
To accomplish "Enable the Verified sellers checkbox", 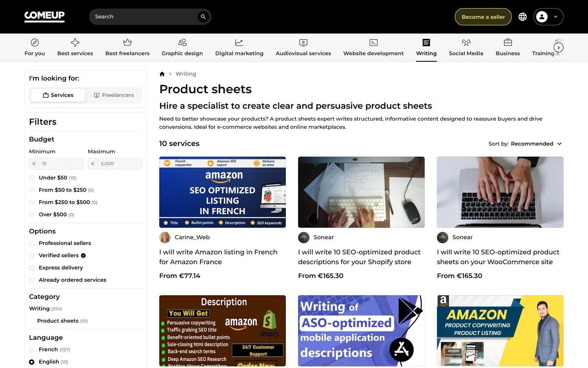I will (x=32, y=256).
